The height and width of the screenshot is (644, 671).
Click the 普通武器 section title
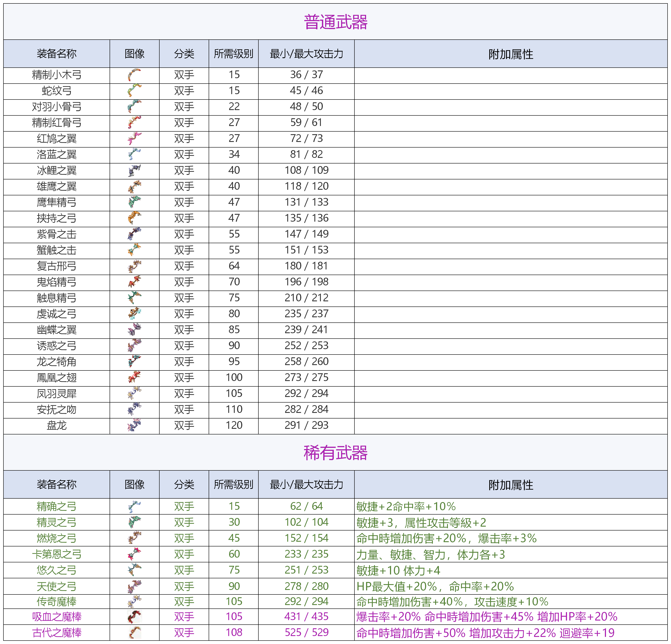click(335, 22)
